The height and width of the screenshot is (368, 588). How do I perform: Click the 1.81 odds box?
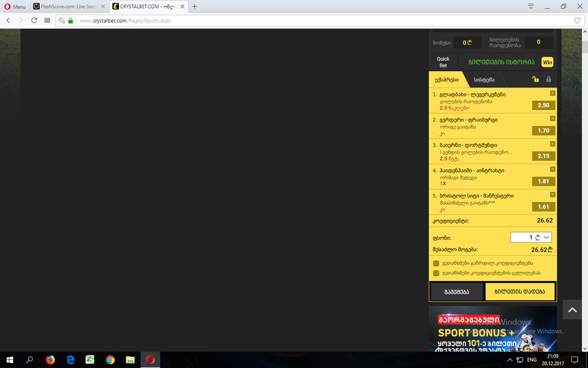tap(543, 181)
